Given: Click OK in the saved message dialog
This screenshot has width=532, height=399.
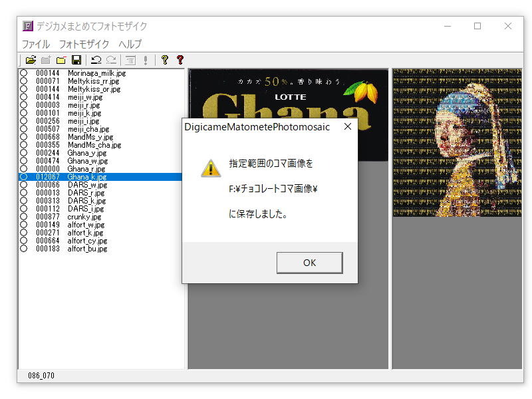Looking at the screenshot, I should [x=309, y=263].
